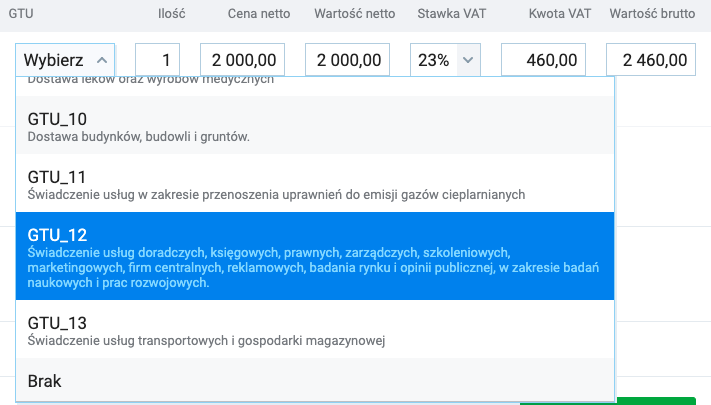Click the Cena netto field 2 000,00
Image resolution: width=711 pixels, height=405 pixels.
[243, 60]
